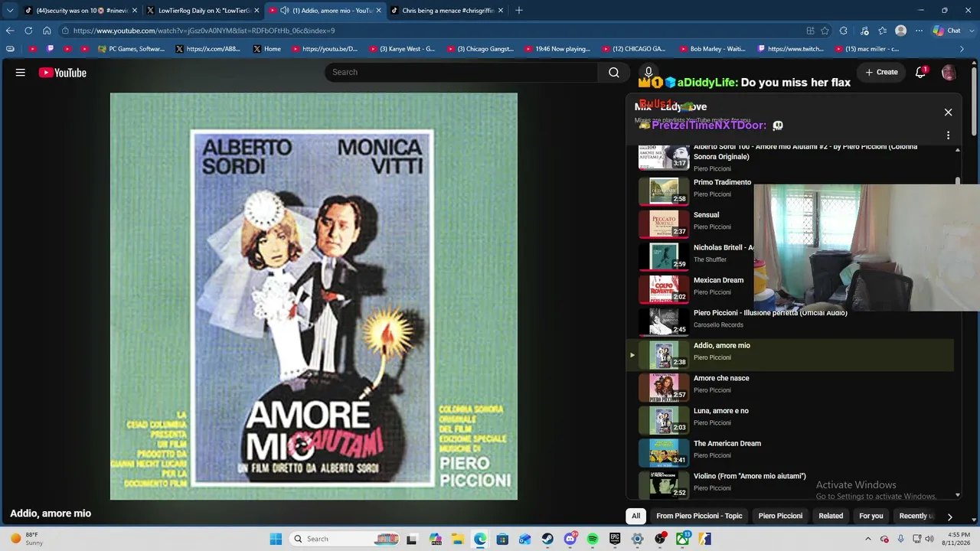Select the For you filter chip

pos(871,516)
